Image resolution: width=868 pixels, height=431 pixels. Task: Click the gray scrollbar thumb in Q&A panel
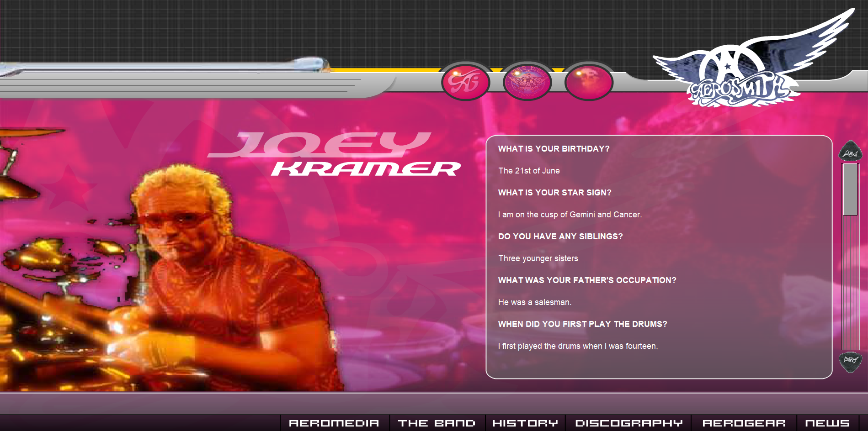point(850,189)
